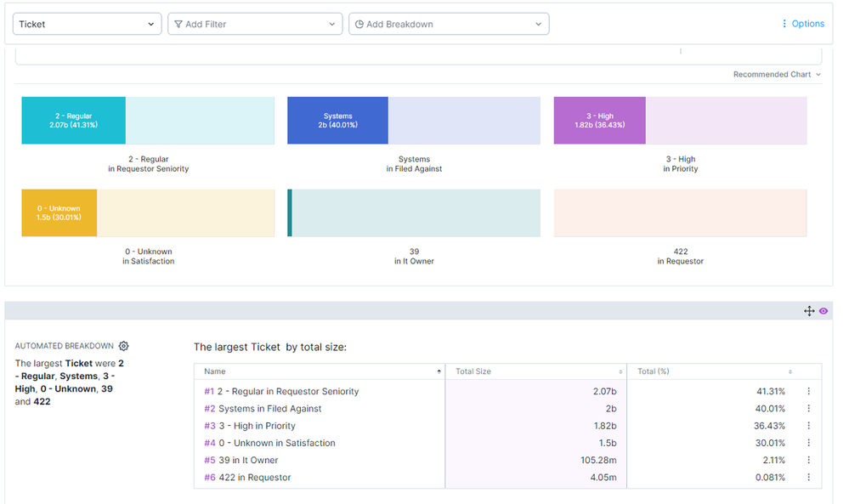The width and height of the screenshot is (849, 504).
Task: Open the three-dot menu for 2 - Regular row
Action: (808, 392)
